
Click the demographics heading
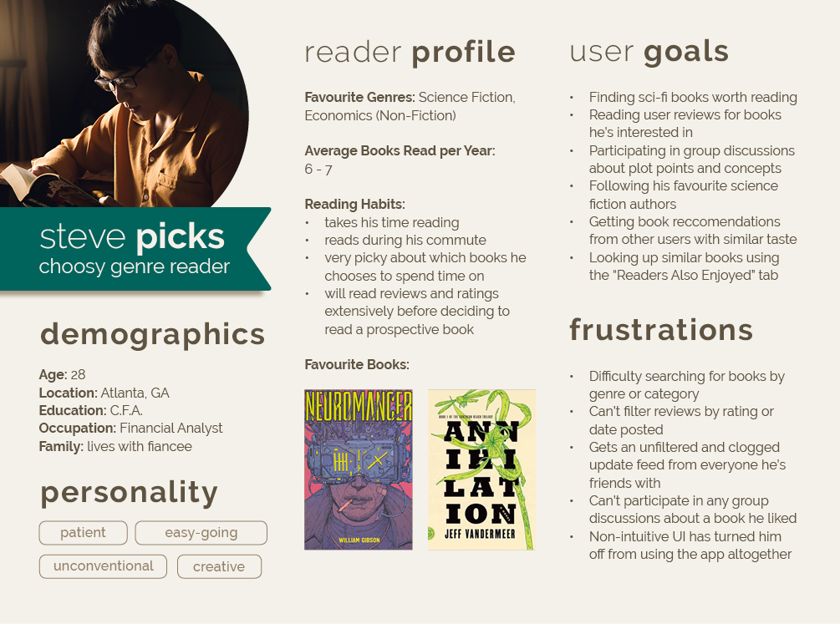pos(153,335)
